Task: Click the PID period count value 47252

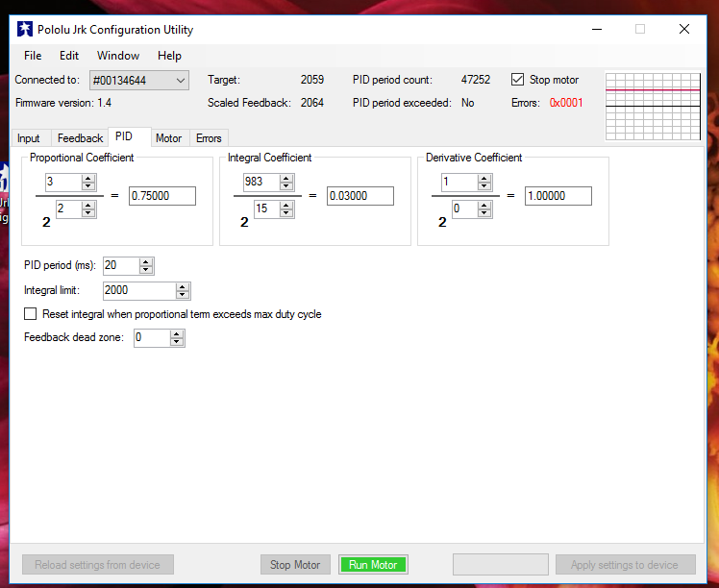Action: tap(476, 80)
